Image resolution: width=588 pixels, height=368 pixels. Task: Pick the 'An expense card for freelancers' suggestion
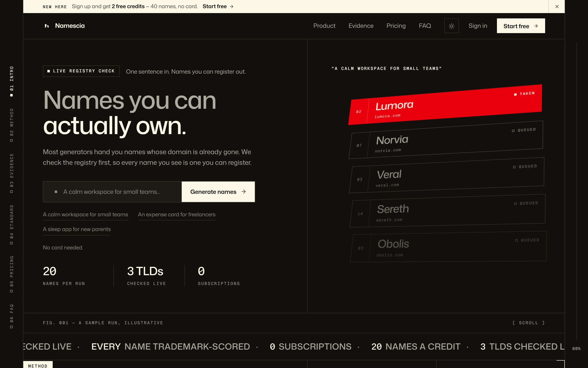point(177,215)
